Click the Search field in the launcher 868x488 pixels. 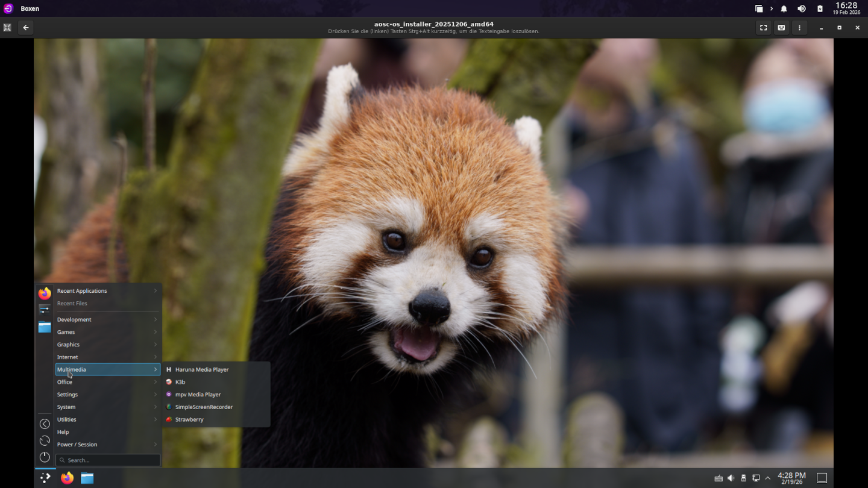pyautogui.click(x=108, y=460)
